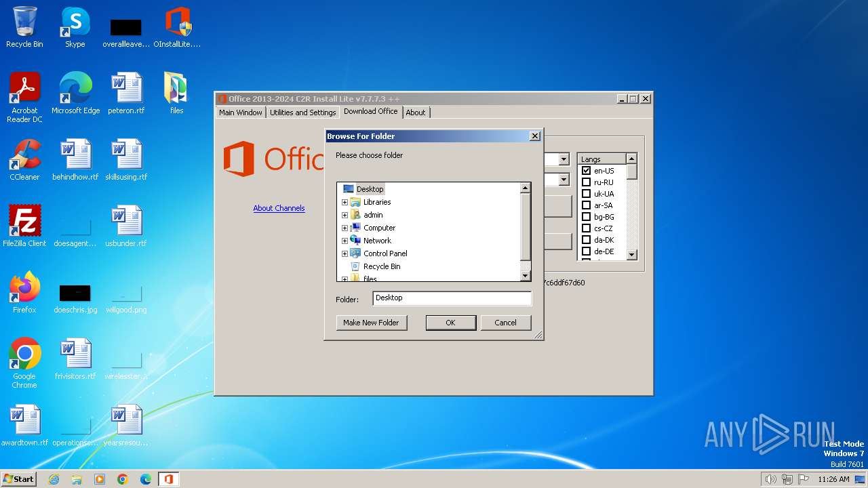Click Make New Folder button
Image resolution: width=868 pixels, height=488 pixels.
coord(371,323)
